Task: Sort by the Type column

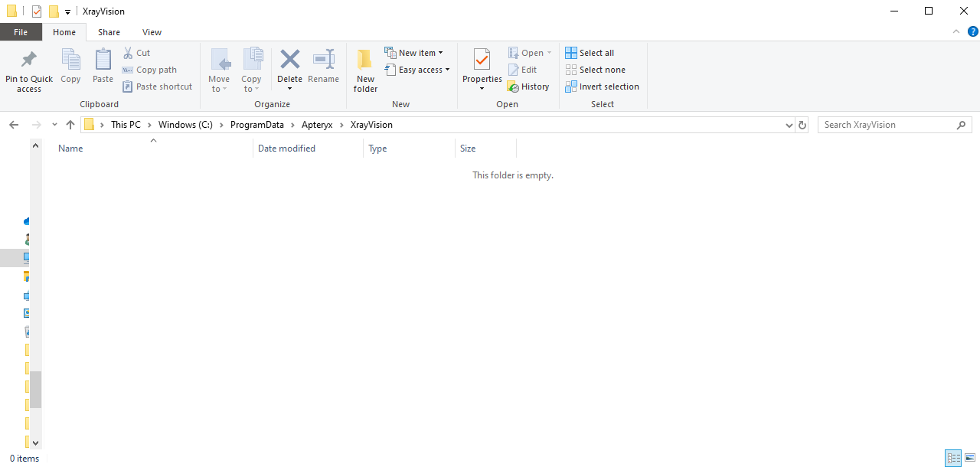Action: tap(409, 149)
